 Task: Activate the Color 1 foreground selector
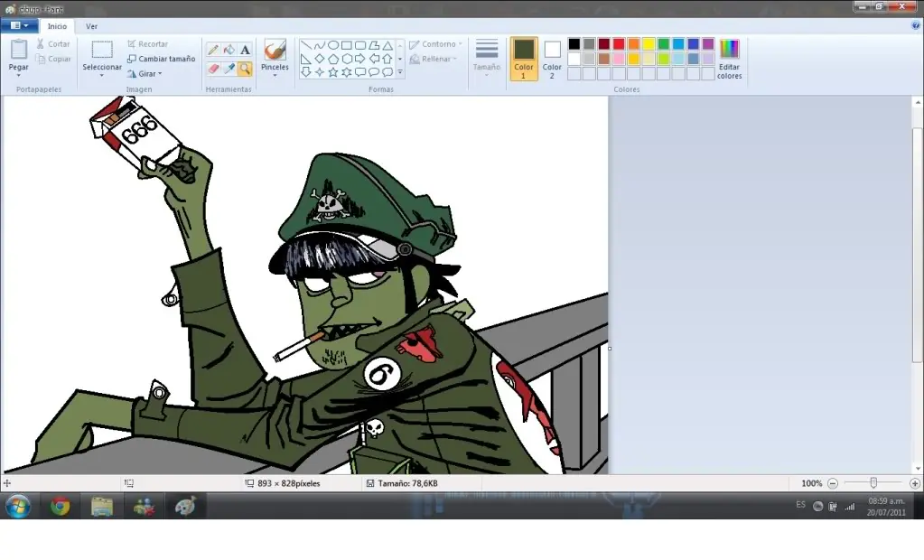click(x=523, y=59)
